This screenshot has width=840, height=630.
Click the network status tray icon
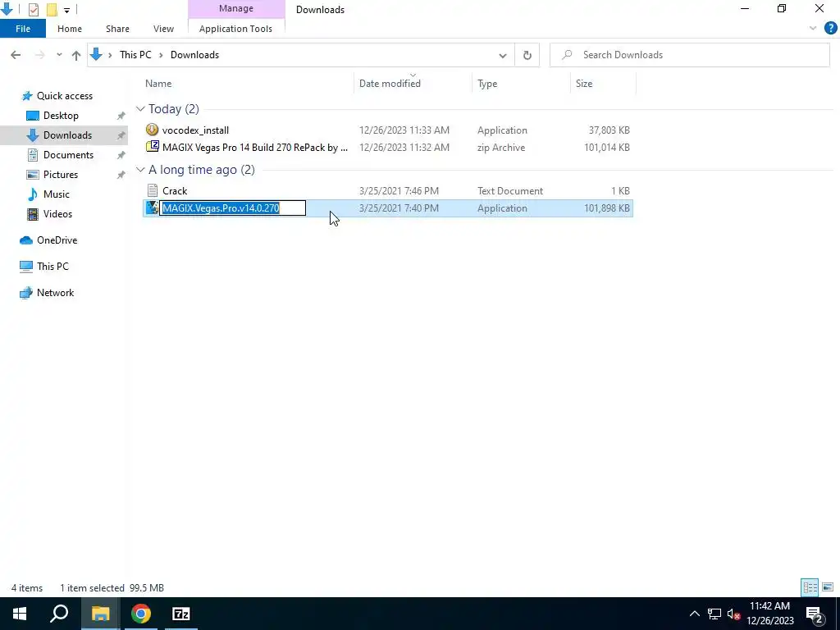click(x=714, y=614)
